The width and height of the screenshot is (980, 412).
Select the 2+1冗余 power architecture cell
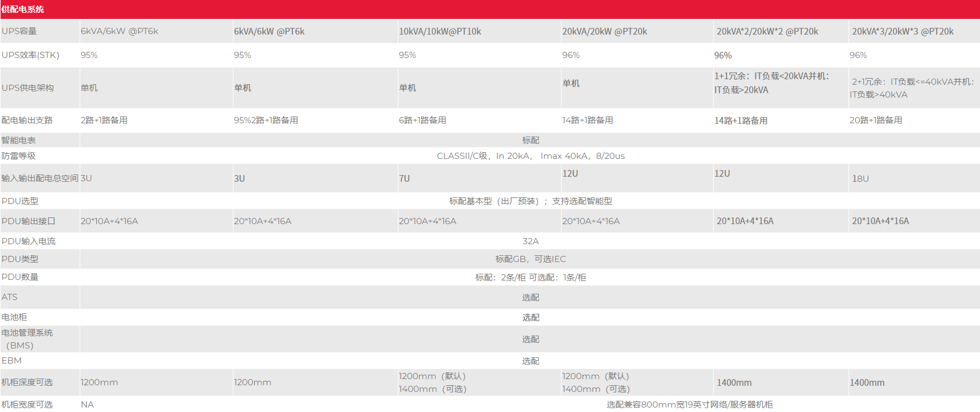[911, 88]
